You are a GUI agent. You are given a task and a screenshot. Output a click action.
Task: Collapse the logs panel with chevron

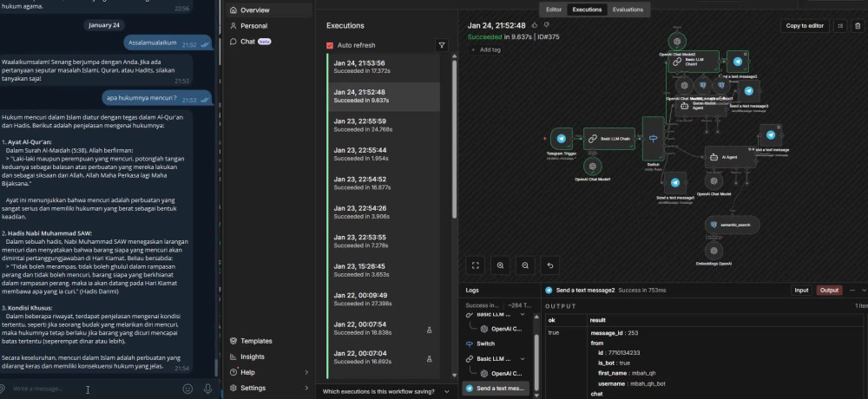[x=864, y=290]
